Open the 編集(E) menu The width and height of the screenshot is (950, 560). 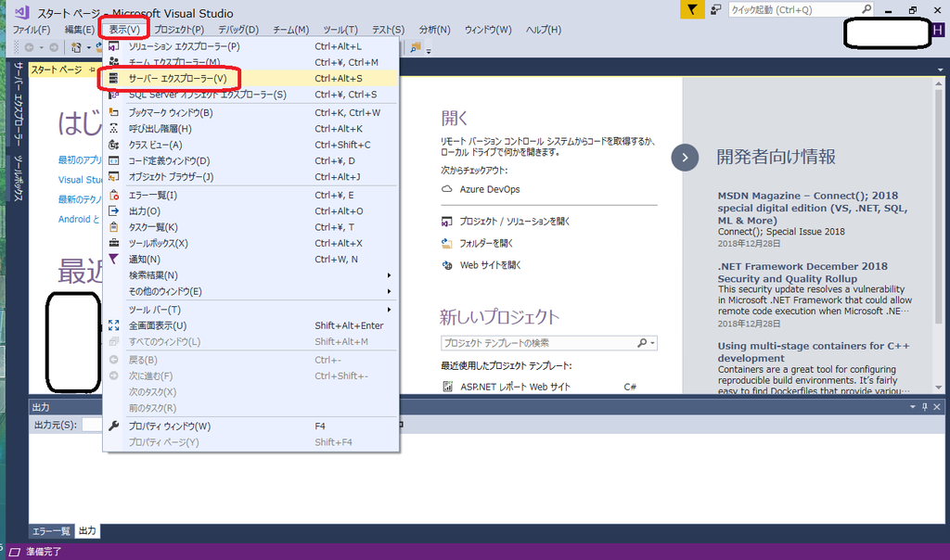[80, 30]
